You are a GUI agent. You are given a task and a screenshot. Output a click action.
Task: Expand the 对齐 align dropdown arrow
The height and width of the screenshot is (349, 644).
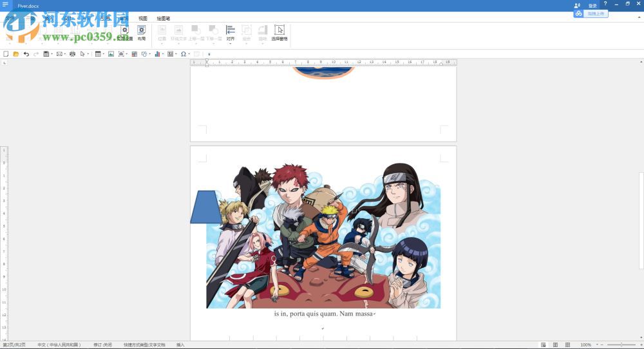(x=231, y=43)
